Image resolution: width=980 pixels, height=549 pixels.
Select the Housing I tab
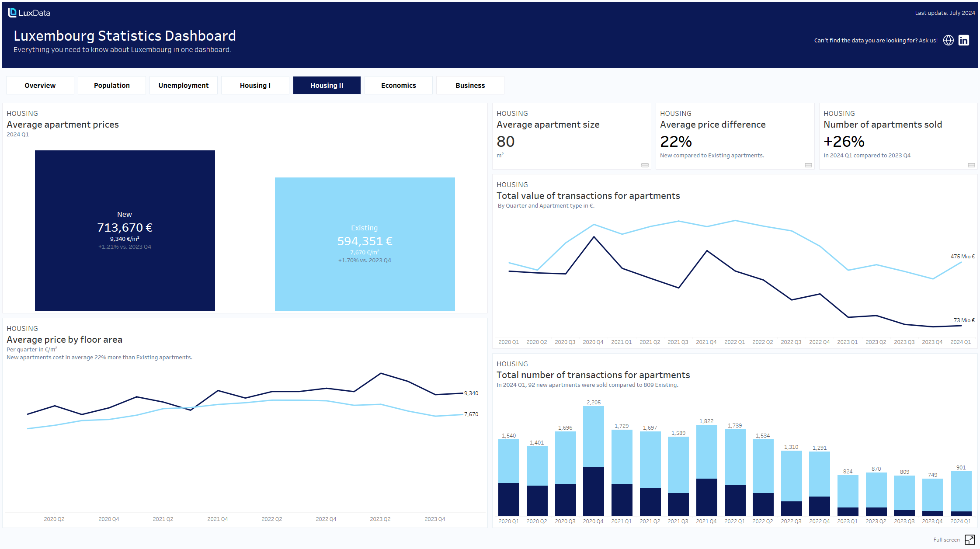(x=255, y=85)
